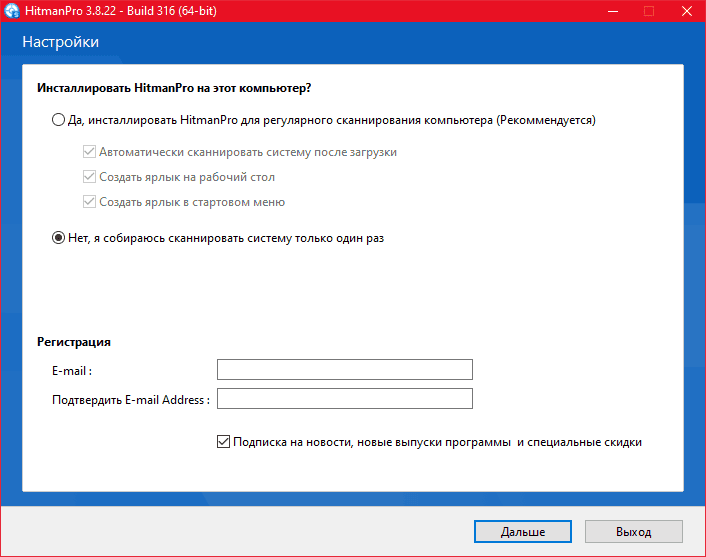The height and width of the screenshot is (557, 706).
Task: Close the HitmanPro window
Action: click(x=687, y=11)
